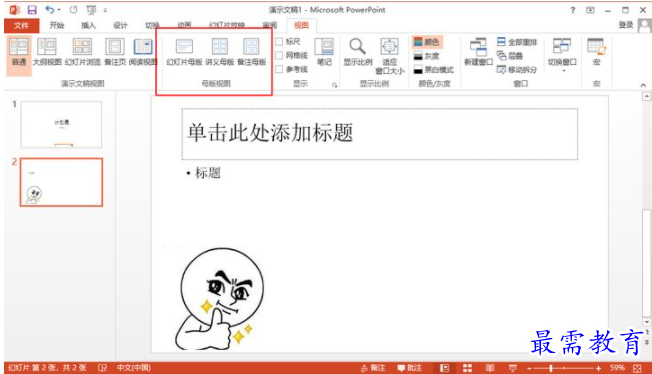This screenshot has height=374, width=652.
Task: Open customize quick access toolbar dropdown
Action: [x=105, y=10]
